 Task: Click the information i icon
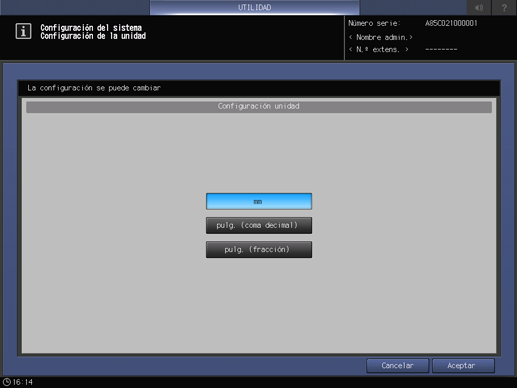[23, 31]
